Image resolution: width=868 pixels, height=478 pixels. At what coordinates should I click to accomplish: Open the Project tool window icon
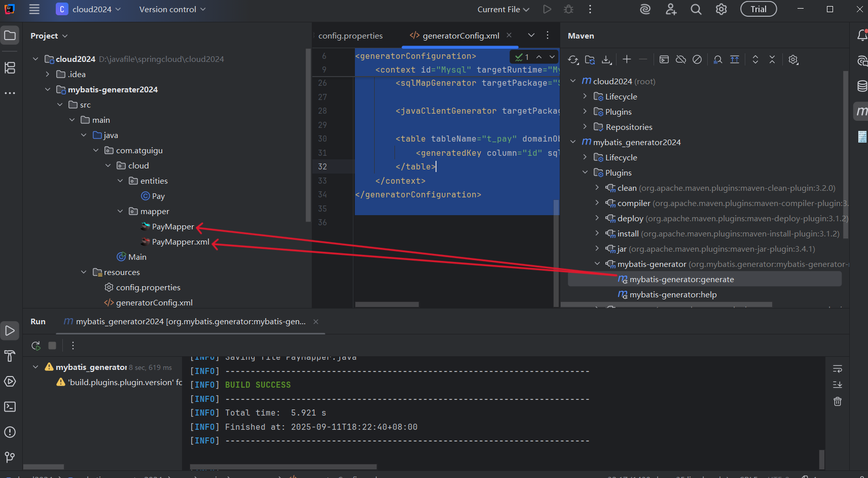(x=10, y=36)
